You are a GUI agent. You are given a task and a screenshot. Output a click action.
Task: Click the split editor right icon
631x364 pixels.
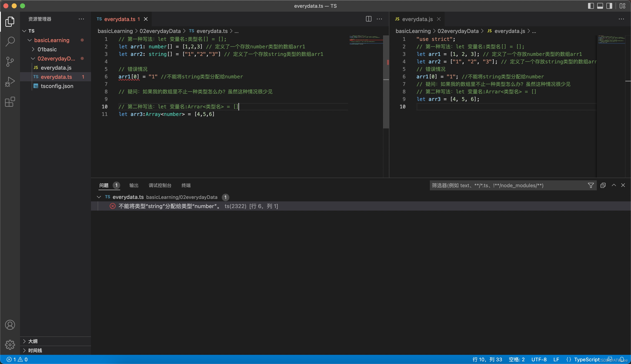[x=368, y=19]
